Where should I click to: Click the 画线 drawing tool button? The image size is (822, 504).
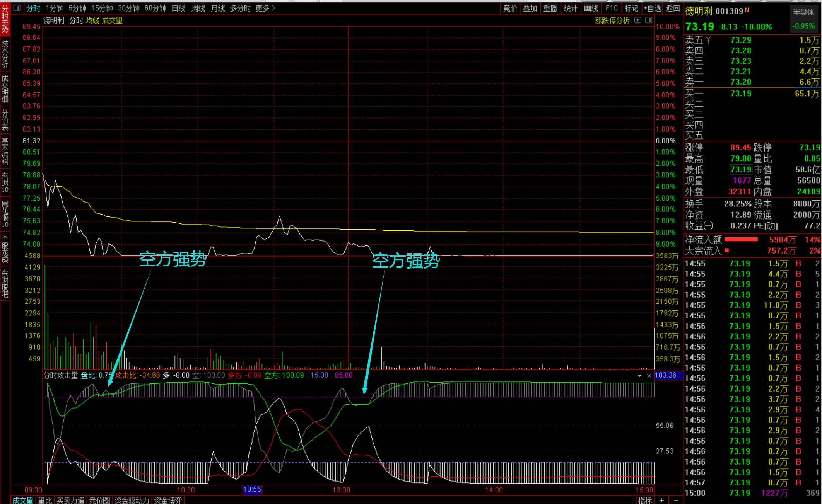click(591, 8)
